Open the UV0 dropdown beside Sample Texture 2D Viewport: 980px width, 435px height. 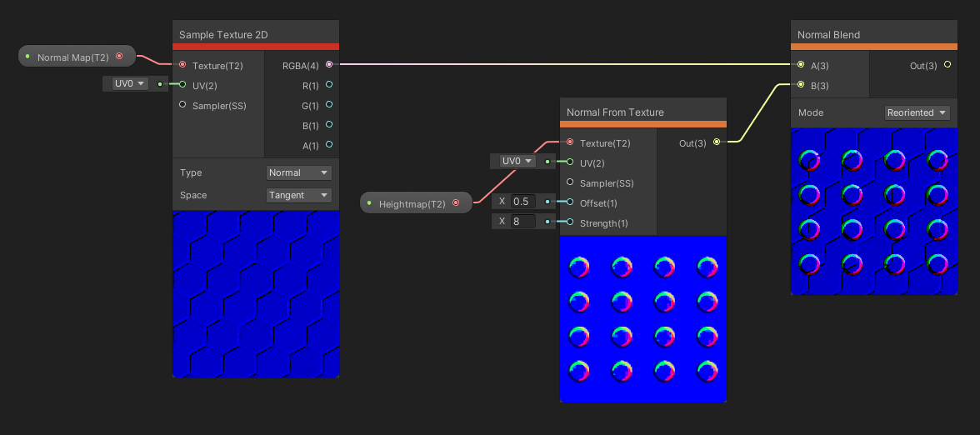[130, 83]
